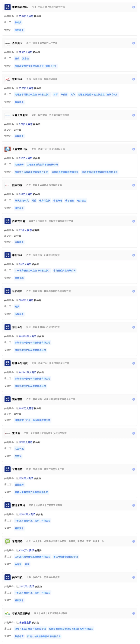140x644 pixels.
Task: Open seller 夏志生 link
Action: pyautogui.click(x=25, y=59)
